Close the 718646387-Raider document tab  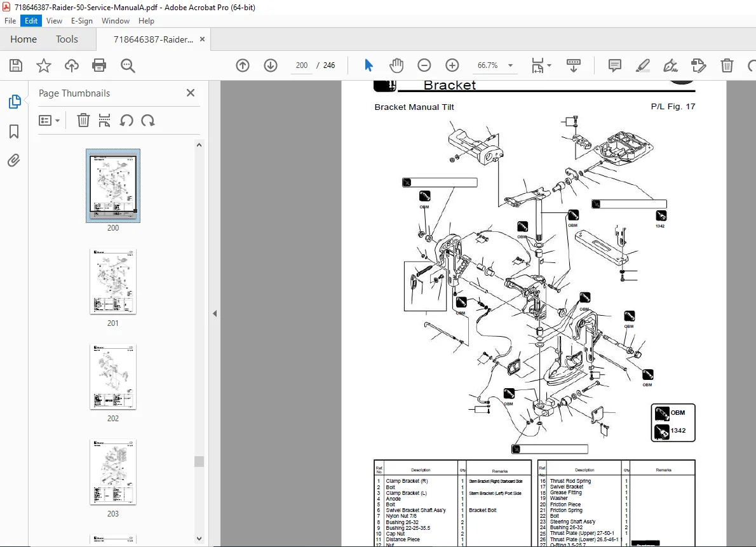[203, 39]
